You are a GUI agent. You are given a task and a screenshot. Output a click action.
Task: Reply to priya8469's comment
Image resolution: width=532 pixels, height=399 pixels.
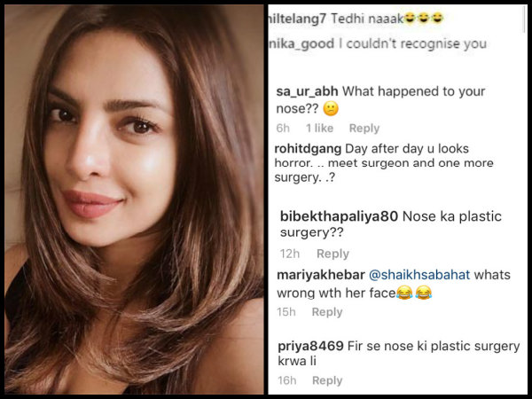327,380
